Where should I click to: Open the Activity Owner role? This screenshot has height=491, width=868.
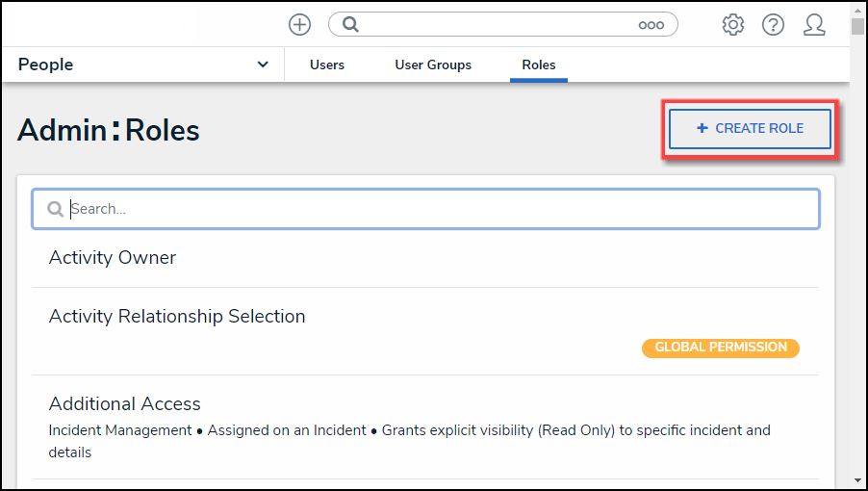click(x=113, y=258)
